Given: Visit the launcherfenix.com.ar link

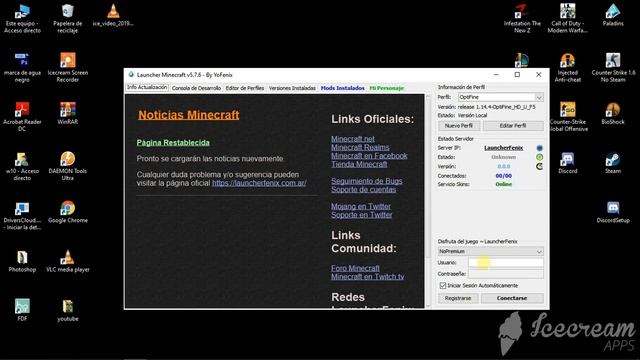Looking at the screenshot, I should click(259, 183).
